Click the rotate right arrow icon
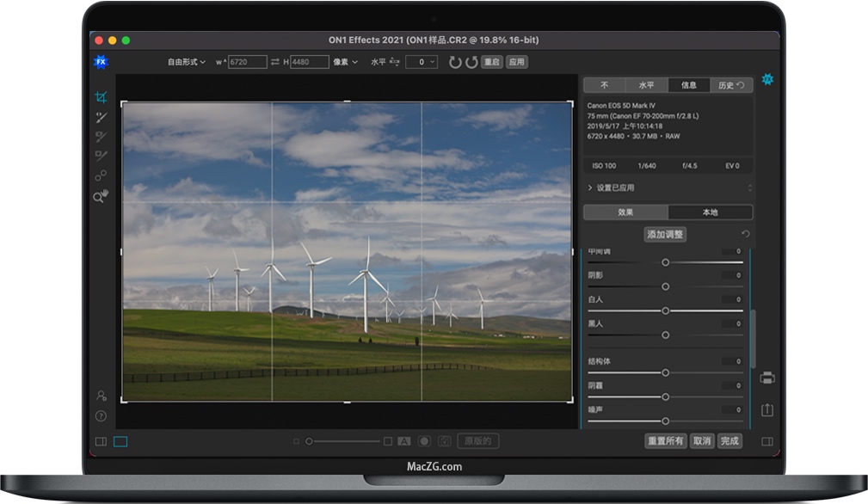The image size is (868, 504). [x=471, y=61]
